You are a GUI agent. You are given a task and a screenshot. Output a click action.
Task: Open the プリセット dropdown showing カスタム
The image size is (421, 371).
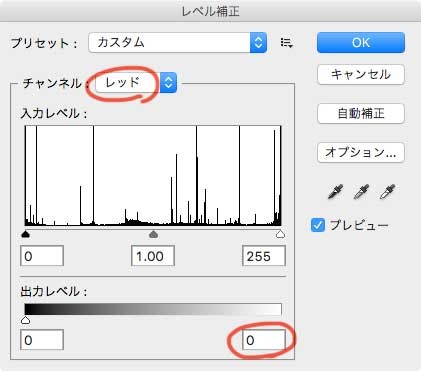click(x=178, y=42)
